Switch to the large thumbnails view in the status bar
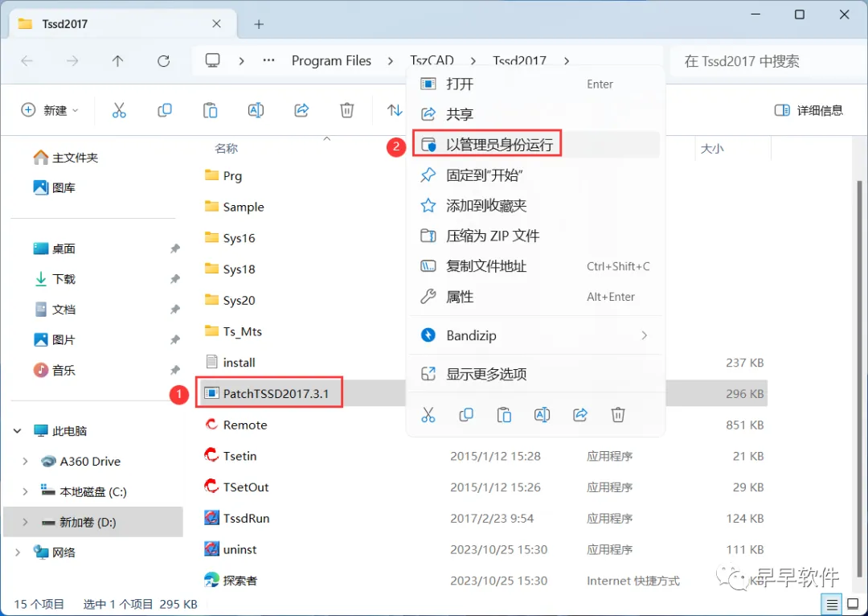 (853, 605)
